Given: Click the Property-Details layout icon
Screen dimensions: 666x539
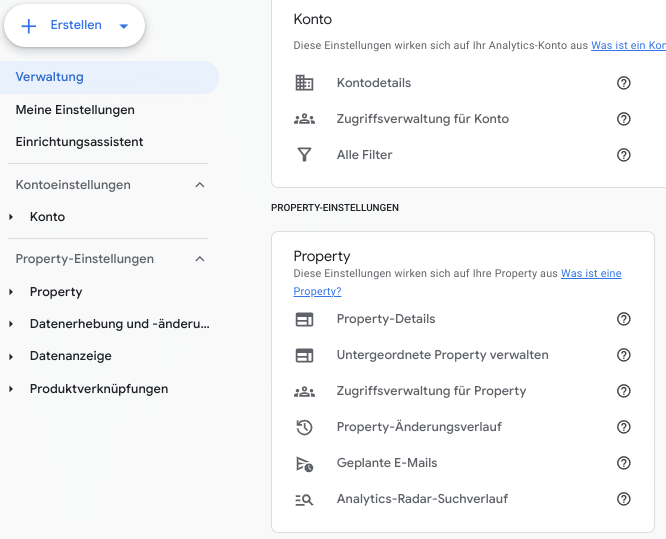Looking at the screenshot, I should point(304,319).
